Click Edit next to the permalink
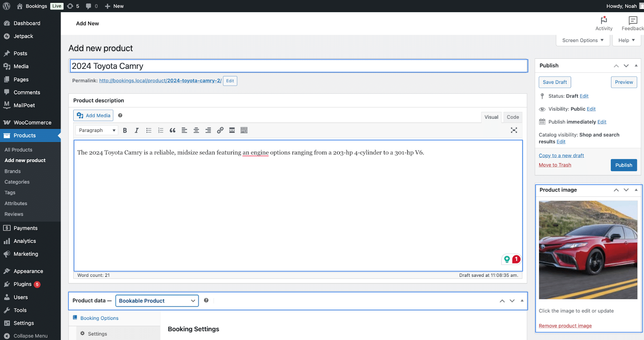Screen dimensions: 644x340 click(x=230, y=81)
